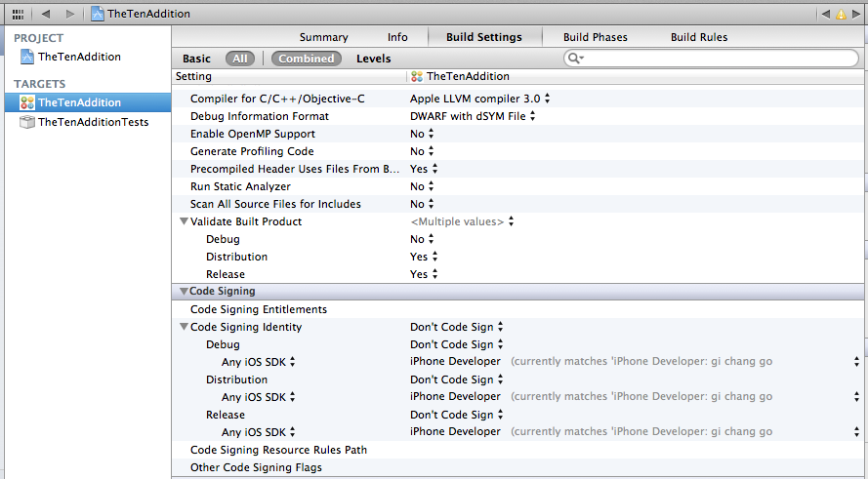Open the Compiler for C/C++/Objective-C dropdown
The image size is (868, 479).
click(480, 99)
